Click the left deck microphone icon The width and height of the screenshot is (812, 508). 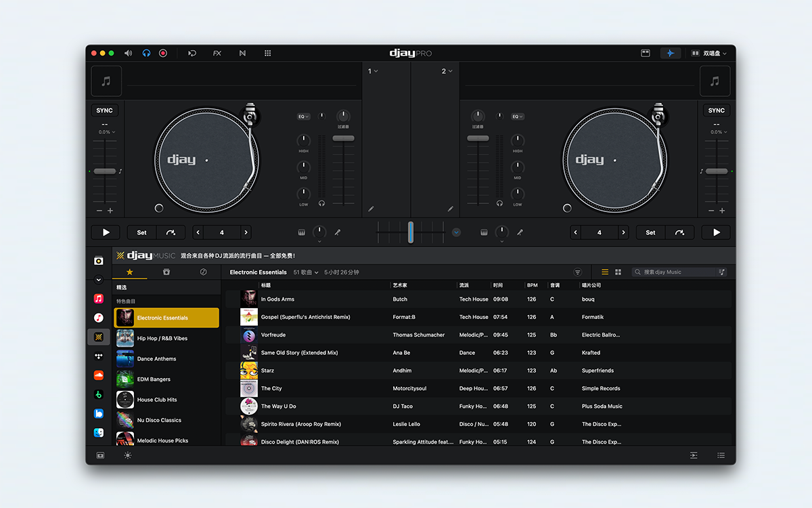click(x=337, y=232)
